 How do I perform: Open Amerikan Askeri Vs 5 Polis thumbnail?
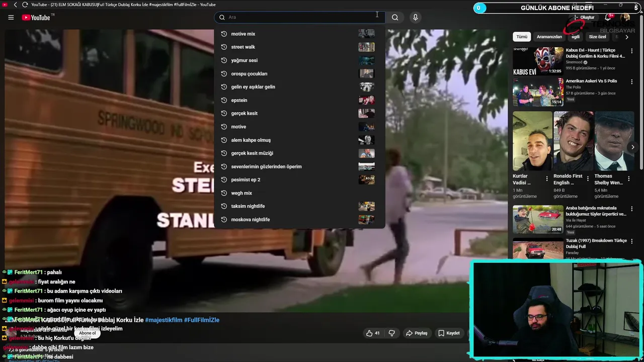(x=538, y=92)
